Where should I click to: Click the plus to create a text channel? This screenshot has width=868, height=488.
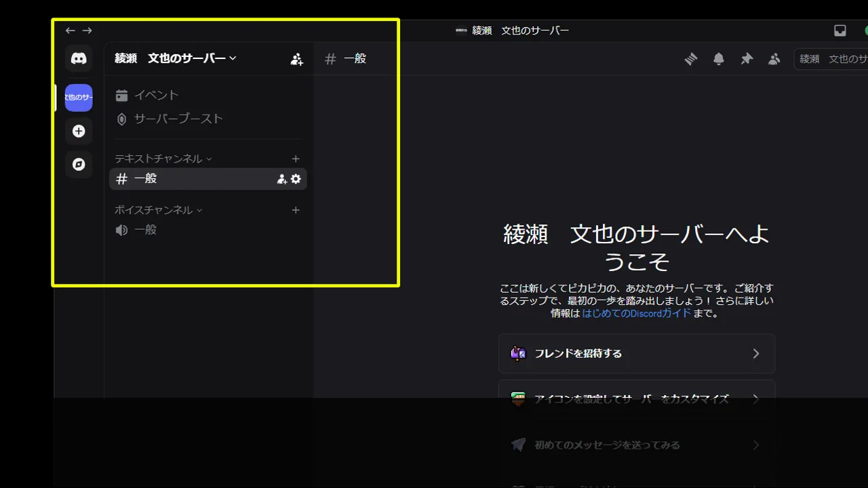pos(296,158)
